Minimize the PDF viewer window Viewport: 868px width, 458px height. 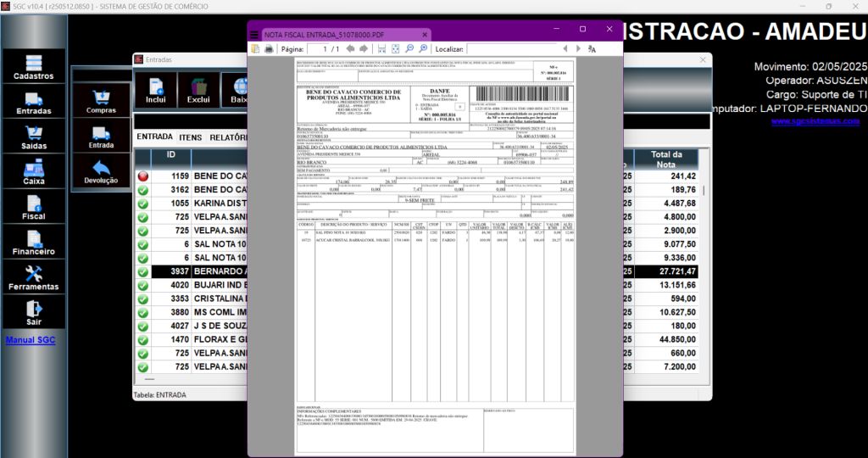click(556, 29)
